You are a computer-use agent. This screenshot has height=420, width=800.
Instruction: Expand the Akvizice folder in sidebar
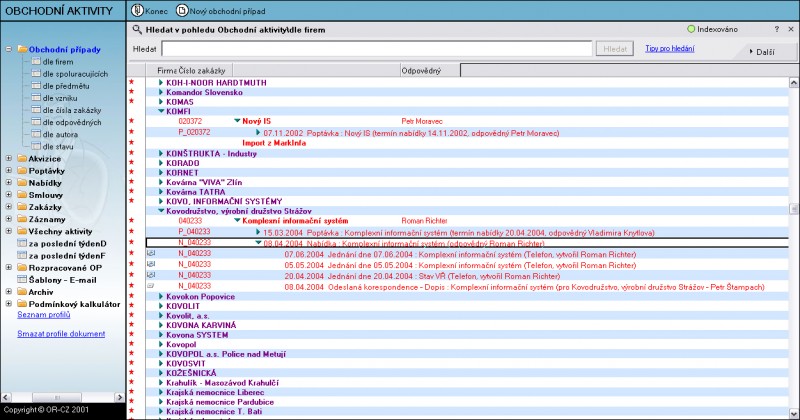click(x=9, y=158)
